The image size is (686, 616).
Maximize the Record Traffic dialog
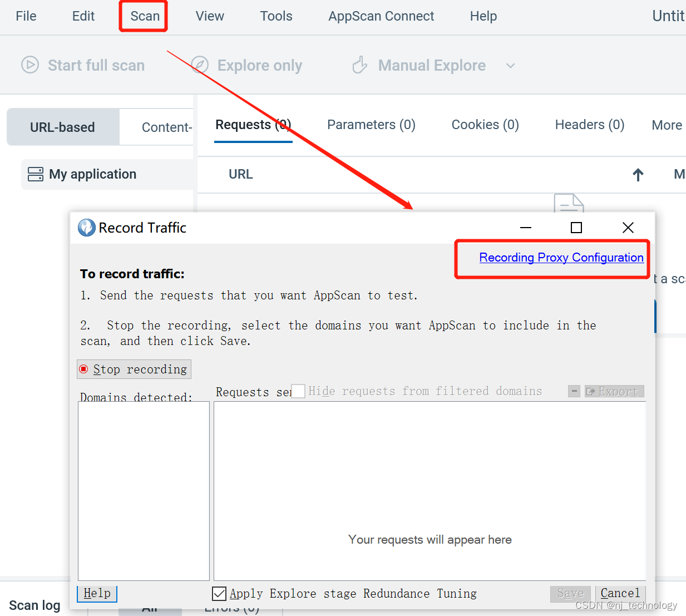tap(576, 228)
